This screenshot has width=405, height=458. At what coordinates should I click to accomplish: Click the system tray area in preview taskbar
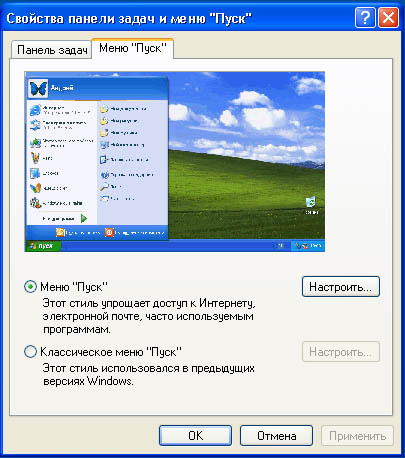tap(308, 246)
